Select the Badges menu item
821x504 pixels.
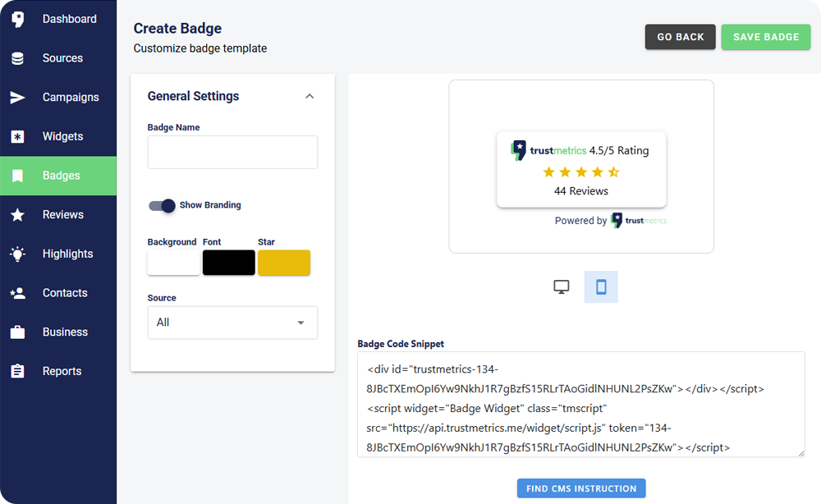point(58,176)
